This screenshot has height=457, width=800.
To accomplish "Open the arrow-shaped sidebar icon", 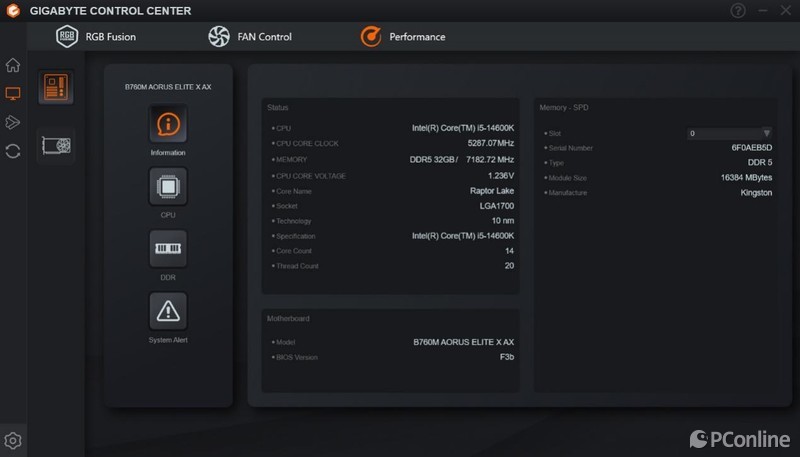I will [x=13, y=122].
